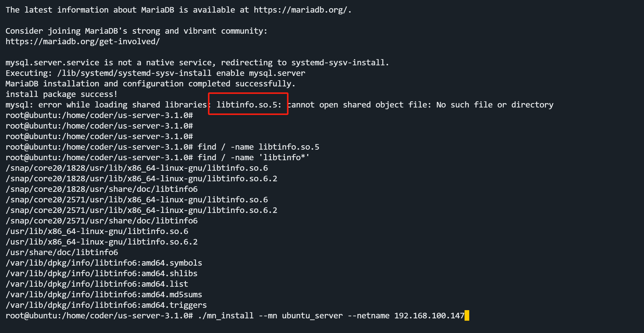Click the red-boxed libtinfo.so.5 text

tap(248, 105)
